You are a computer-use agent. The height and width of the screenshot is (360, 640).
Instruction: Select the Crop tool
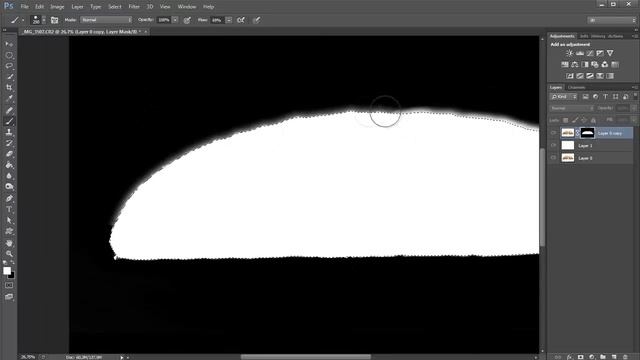click(x=9, y=87)
